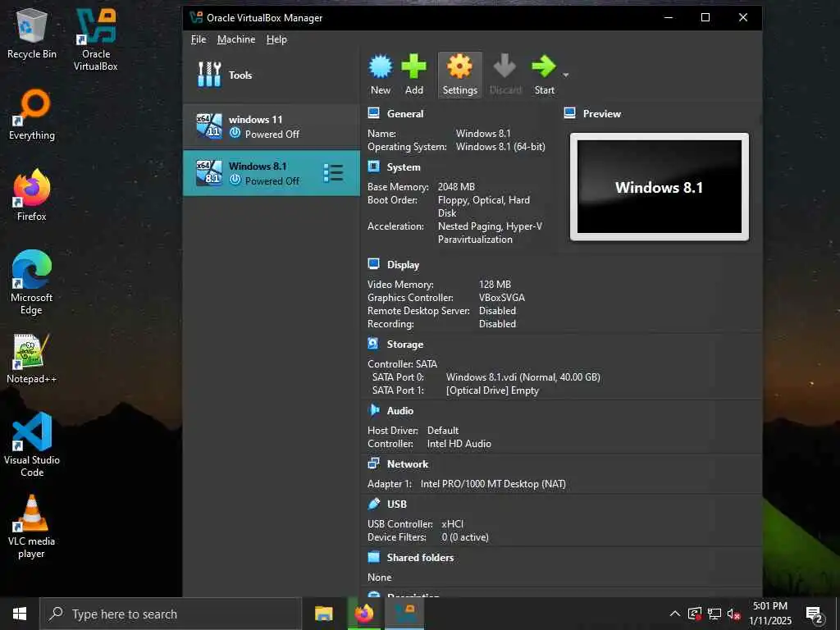Open Settings with the gear icon
840x630 pixels.
coord(459,67)
